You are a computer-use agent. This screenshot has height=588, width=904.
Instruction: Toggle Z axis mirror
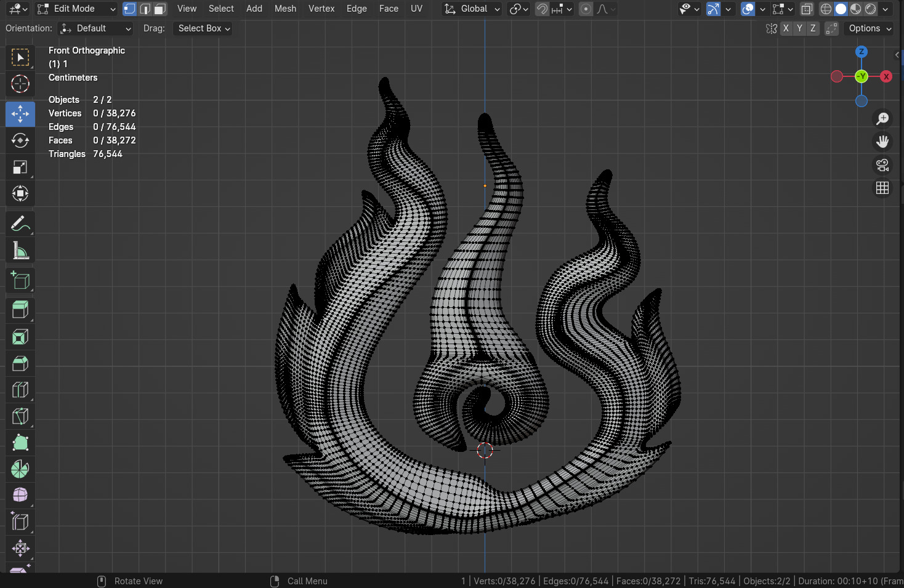tap(813, 28)
